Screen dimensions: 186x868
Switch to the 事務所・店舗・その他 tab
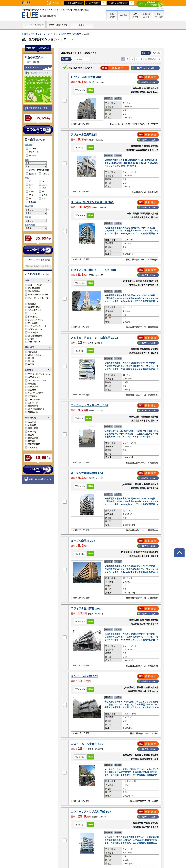pyautogui.click(x=58, y=25)
